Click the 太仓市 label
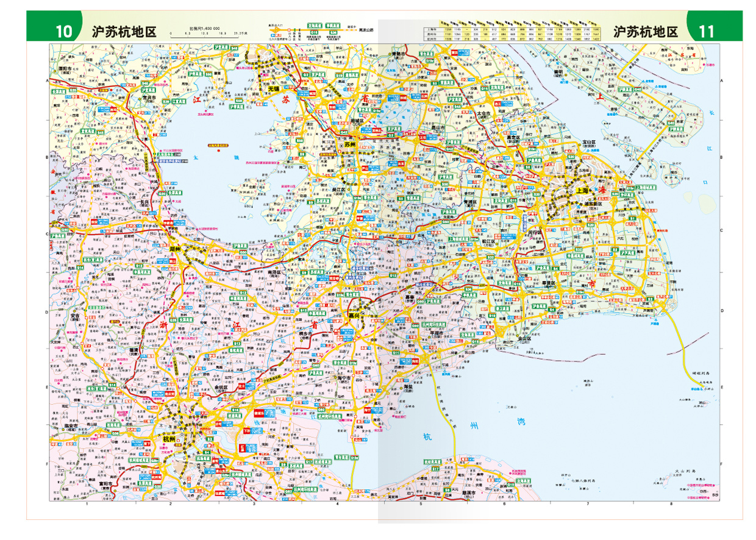756x540 pixels. 483,113
